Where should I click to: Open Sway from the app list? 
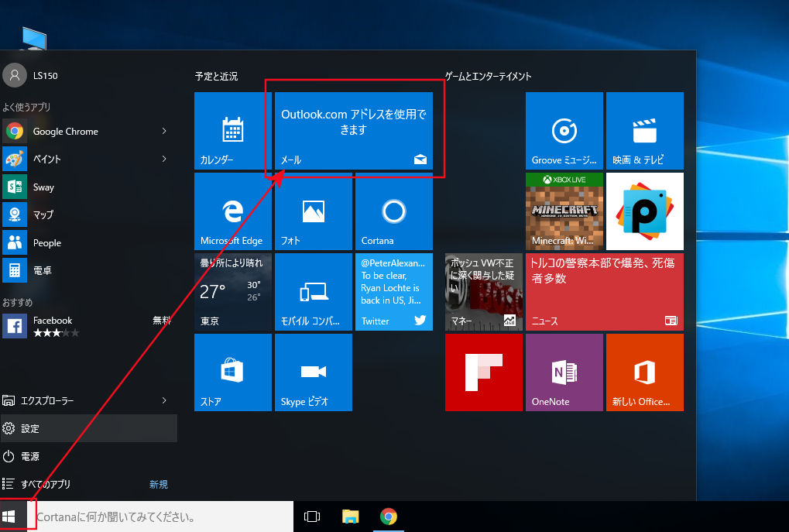(88, 187)
